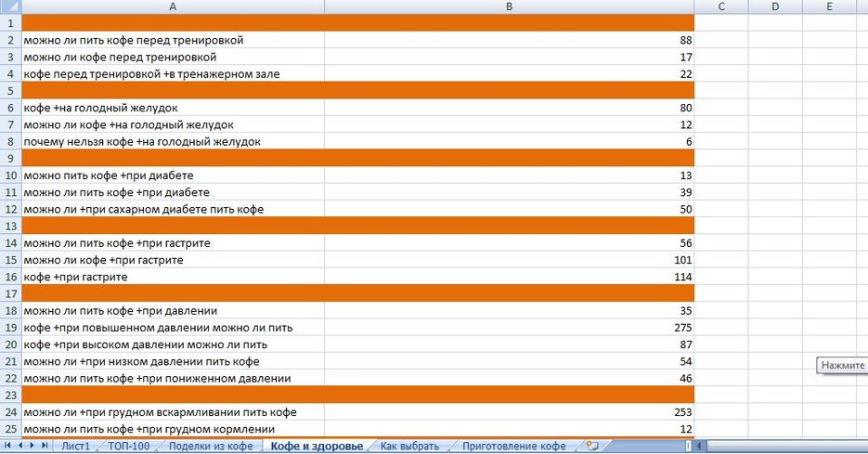This screenshot has width=868, height=454.
Task: Select all cells corner button
Action: 10,6
